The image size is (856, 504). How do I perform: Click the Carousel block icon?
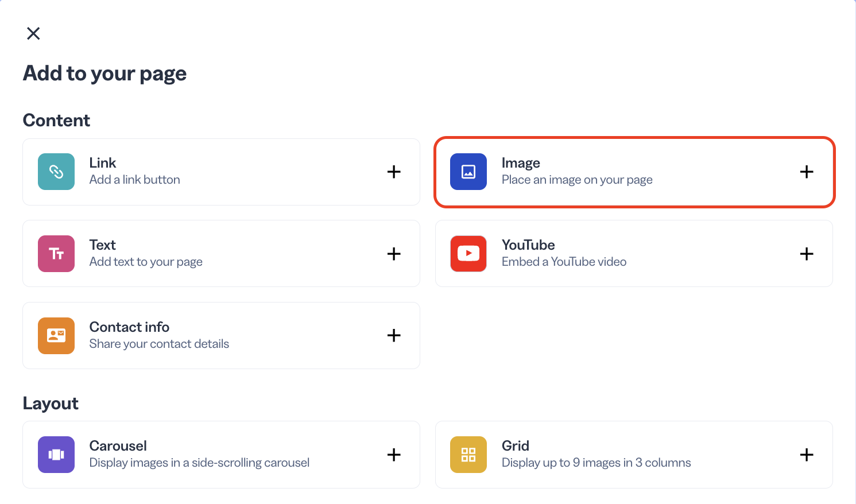[56, 455]
